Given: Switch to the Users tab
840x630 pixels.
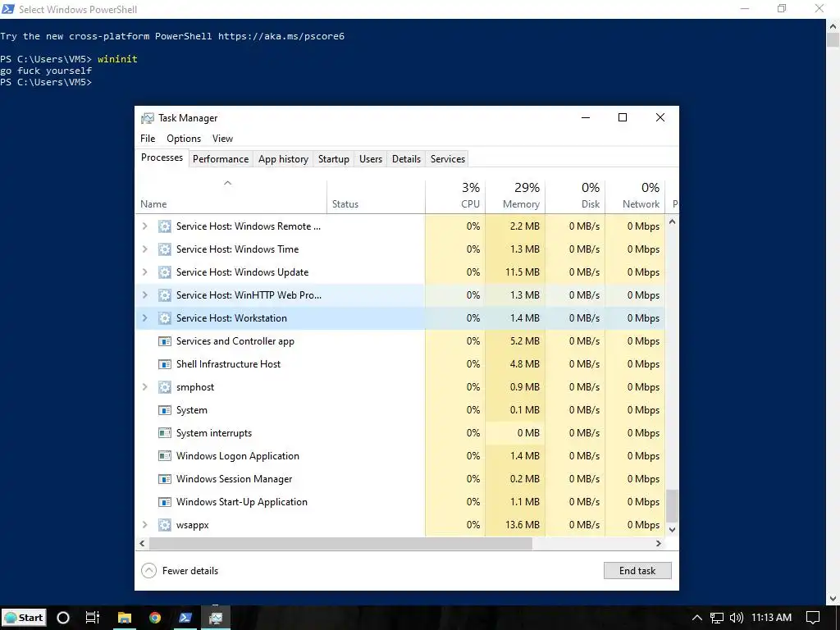Looking at the screenshot, I should pos(371,159).
